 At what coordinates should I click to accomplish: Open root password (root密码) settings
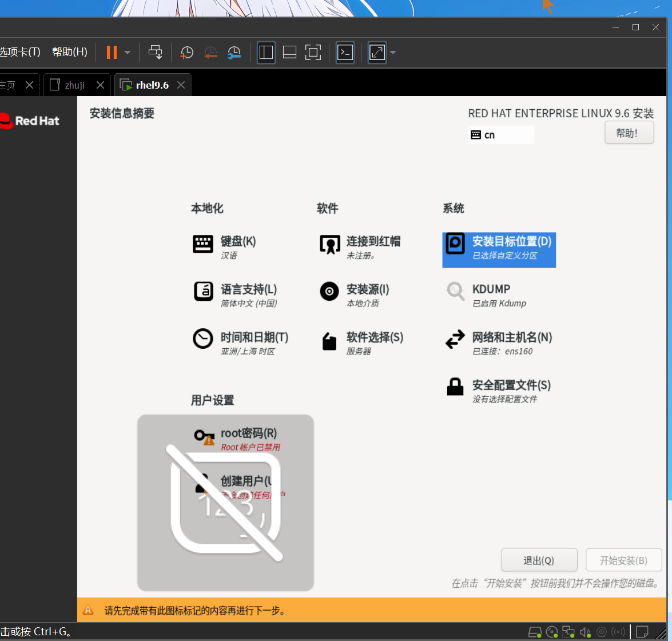tap(237, 439)
